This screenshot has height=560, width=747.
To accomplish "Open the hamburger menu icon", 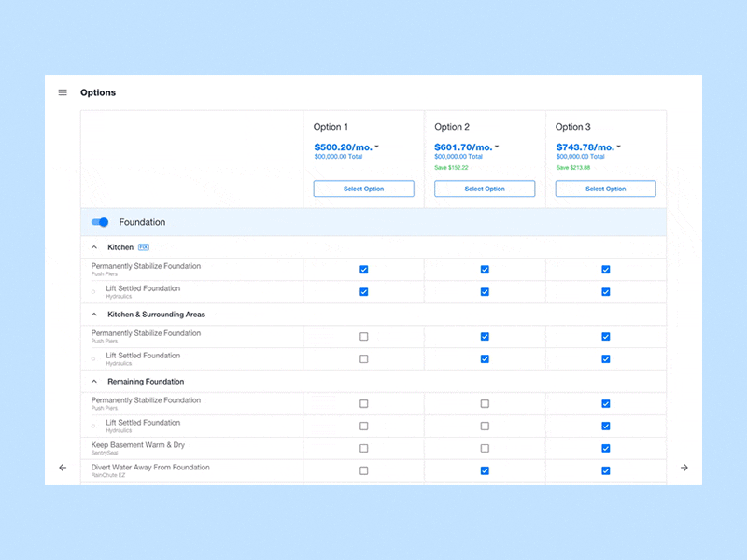I will 63,92.
